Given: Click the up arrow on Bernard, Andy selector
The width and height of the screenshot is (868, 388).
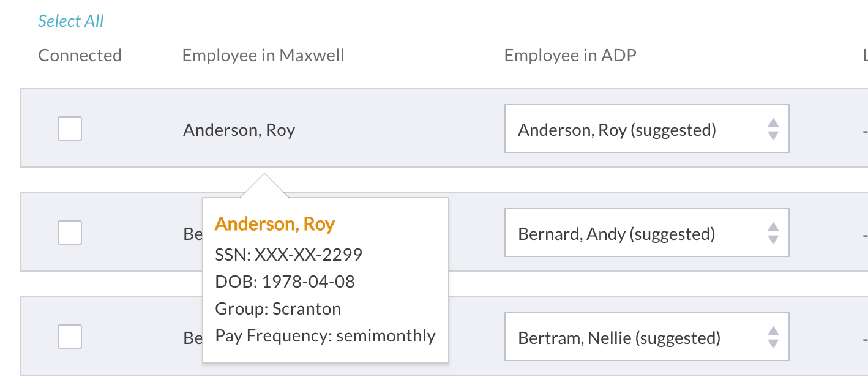Looking at the screenshot, I should click(773, 228).
